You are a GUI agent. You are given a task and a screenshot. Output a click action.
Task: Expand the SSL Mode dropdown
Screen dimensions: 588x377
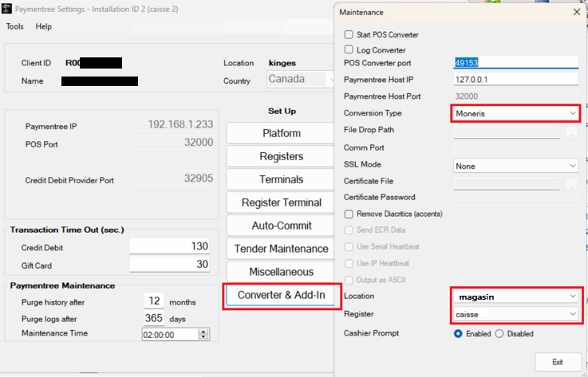coord(515,166)
